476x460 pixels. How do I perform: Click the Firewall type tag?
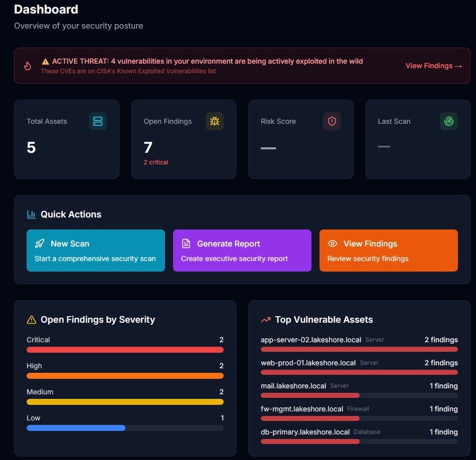[358, 409]
